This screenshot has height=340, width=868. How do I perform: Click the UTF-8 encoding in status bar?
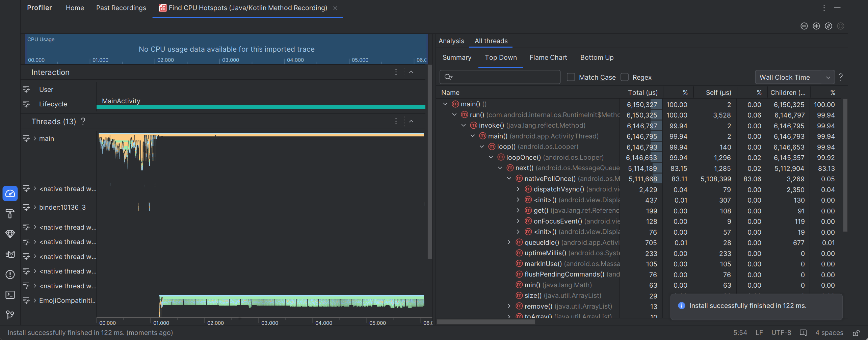click(x=781, y=333)
